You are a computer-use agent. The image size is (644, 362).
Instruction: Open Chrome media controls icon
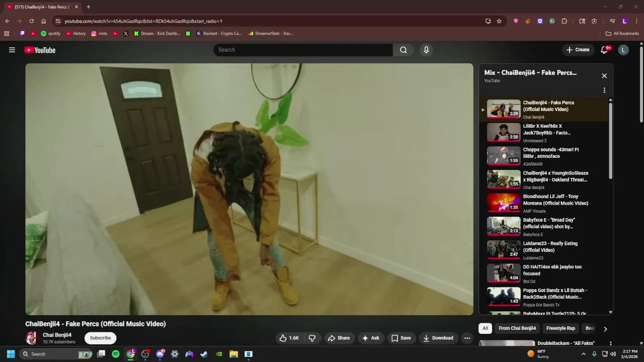[612, 21]
